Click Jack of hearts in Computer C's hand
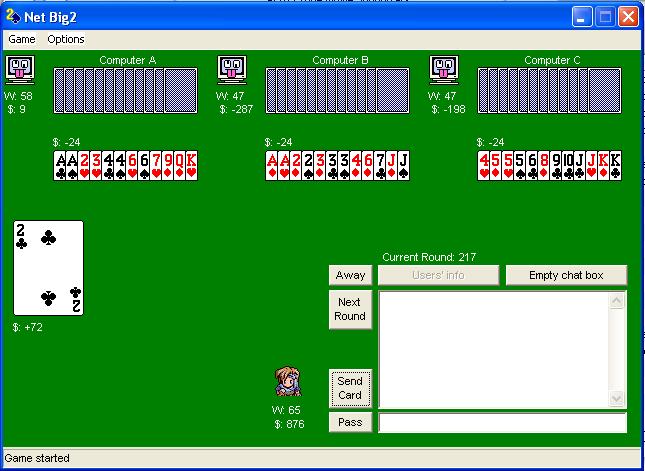Image resolution: width=645 pixels, height=471 pixels. (x=592, y=165)
